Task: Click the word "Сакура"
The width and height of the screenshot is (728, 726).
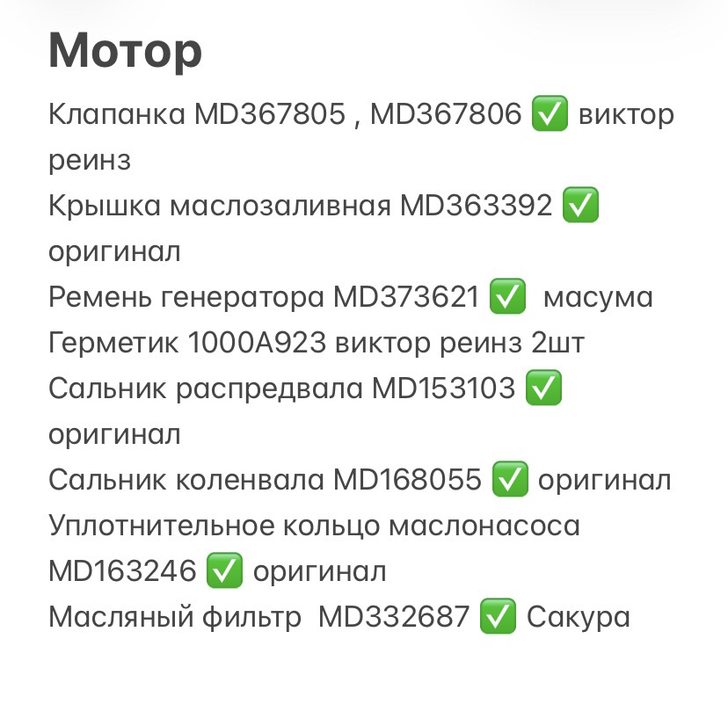Action: [579, 618]
